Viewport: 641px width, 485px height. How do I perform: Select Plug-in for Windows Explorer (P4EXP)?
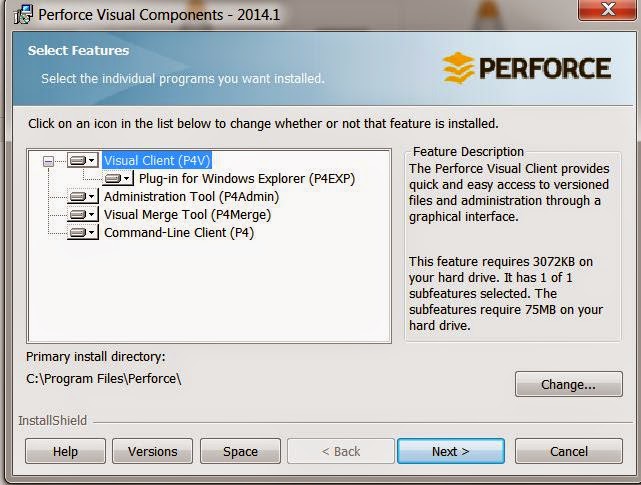247,178
